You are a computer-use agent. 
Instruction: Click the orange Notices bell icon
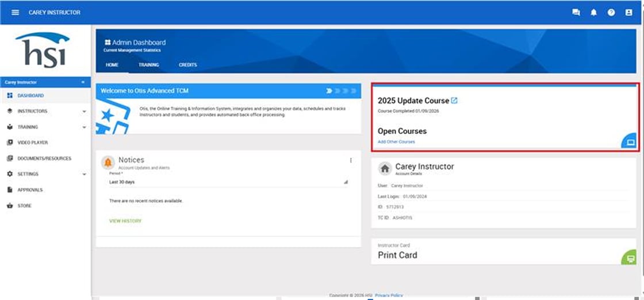coord(108,163)
